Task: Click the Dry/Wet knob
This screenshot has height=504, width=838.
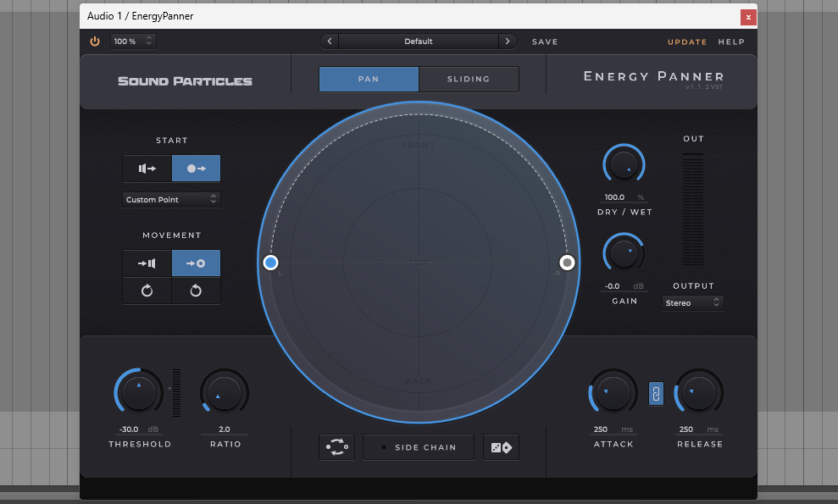Action: (x=624, y=164)
